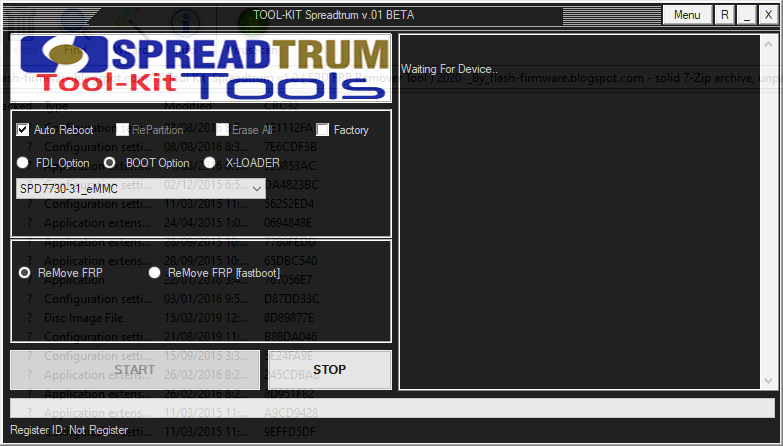Click the 'Register ID: Not Register' status text
This screenshot has height=446, width=783.
click(69, 430)
